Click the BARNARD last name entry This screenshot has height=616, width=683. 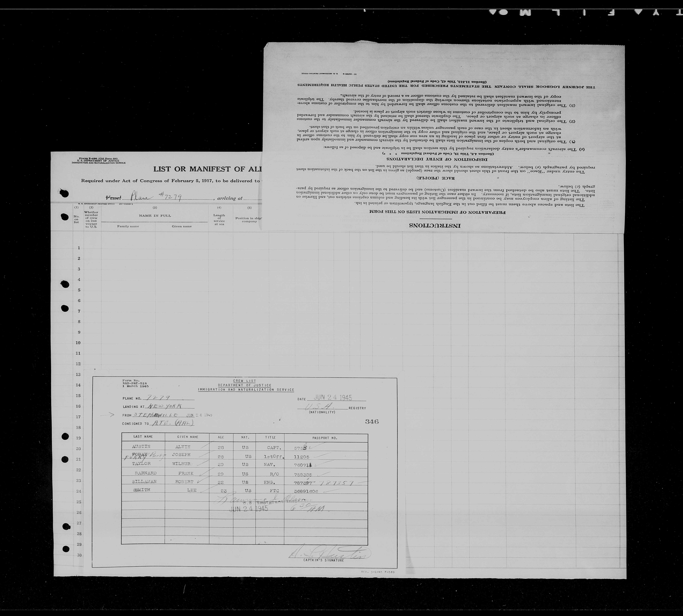(146, 473)
